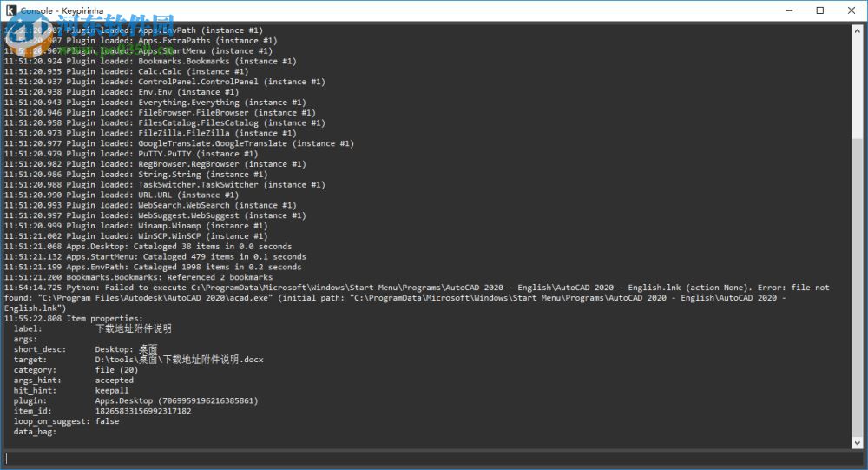Image resolution: width=868 pixels, height=470 pixels.
Task: Click the 'data_bag:' property label
Action: click(35, 432)
